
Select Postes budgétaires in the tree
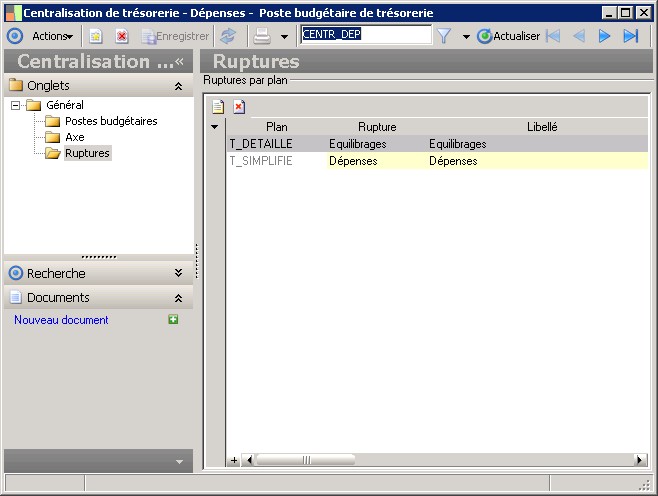[111, 121]
